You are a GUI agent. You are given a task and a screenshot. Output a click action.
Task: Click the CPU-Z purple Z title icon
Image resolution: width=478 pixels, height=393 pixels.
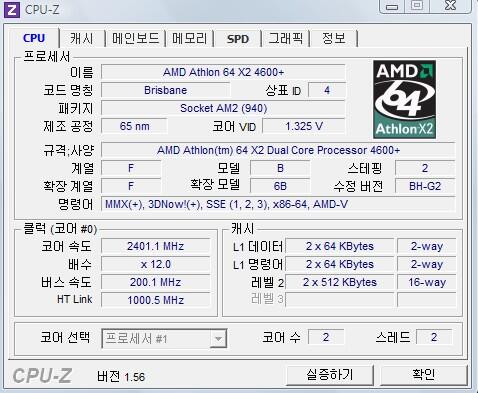pyautogui.click(x=12, y=9)
